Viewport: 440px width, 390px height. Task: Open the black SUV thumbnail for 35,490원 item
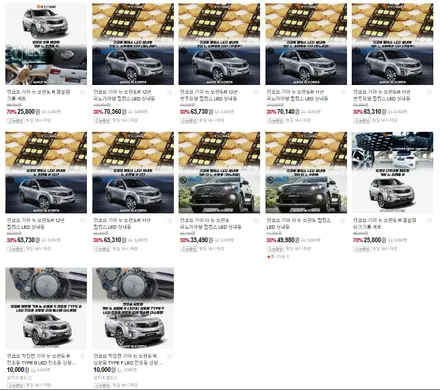pyautogui.click(x=219, y=173)
